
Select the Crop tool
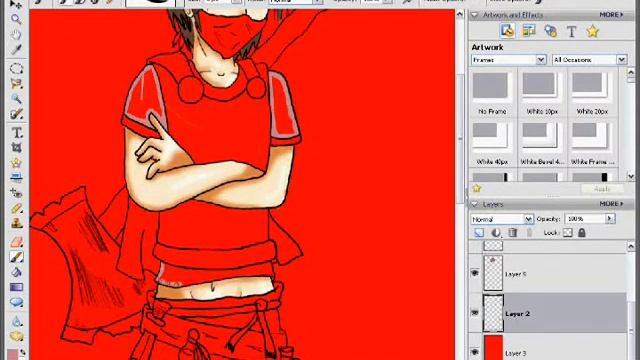coord(16,147)
